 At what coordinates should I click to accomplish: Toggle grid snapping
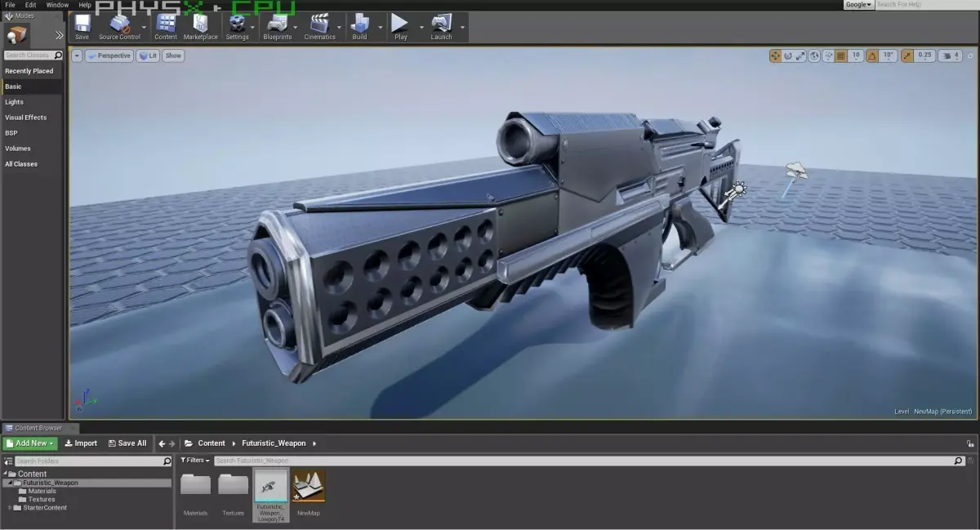(841, 56)
